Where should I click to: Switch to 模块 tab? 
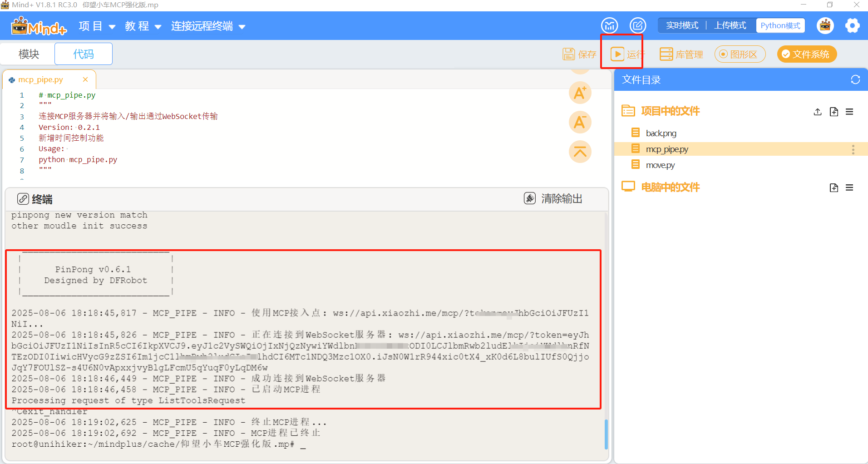click(29, 54)
